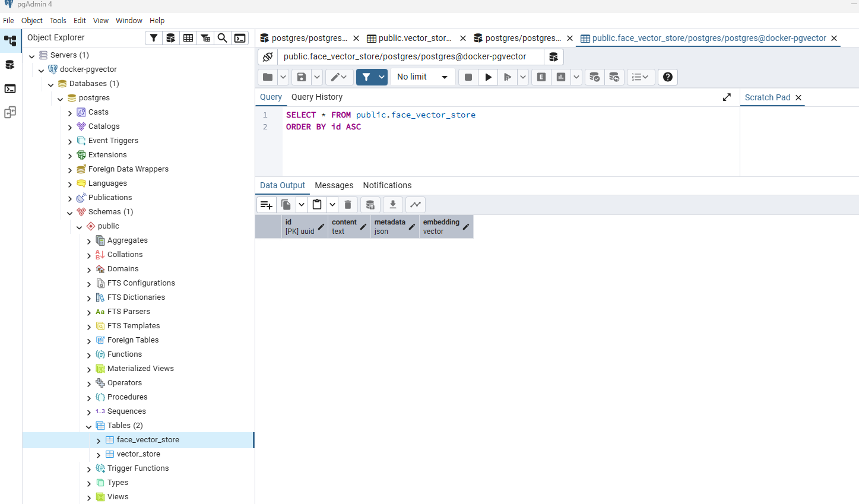Execute the query with the play button
Image resolution: width=859 pixels, height=504 pixels.
click(488, 77)
